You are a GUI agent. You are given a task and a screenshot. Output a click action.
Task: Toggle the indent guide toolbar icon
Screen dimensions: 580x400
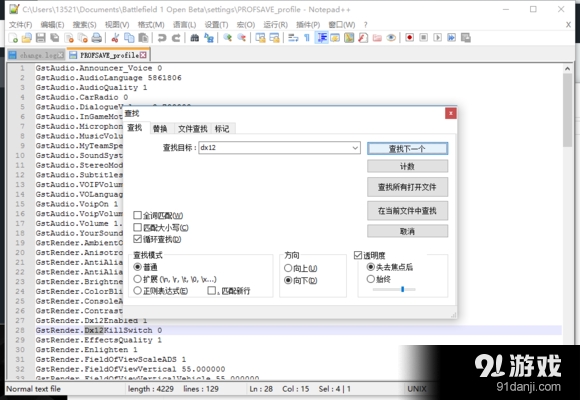click(321, 38)
